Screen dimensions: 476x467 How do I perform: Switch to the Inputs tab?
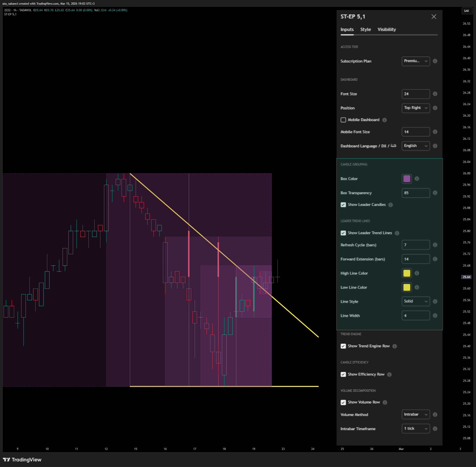[x=347, y=29]
